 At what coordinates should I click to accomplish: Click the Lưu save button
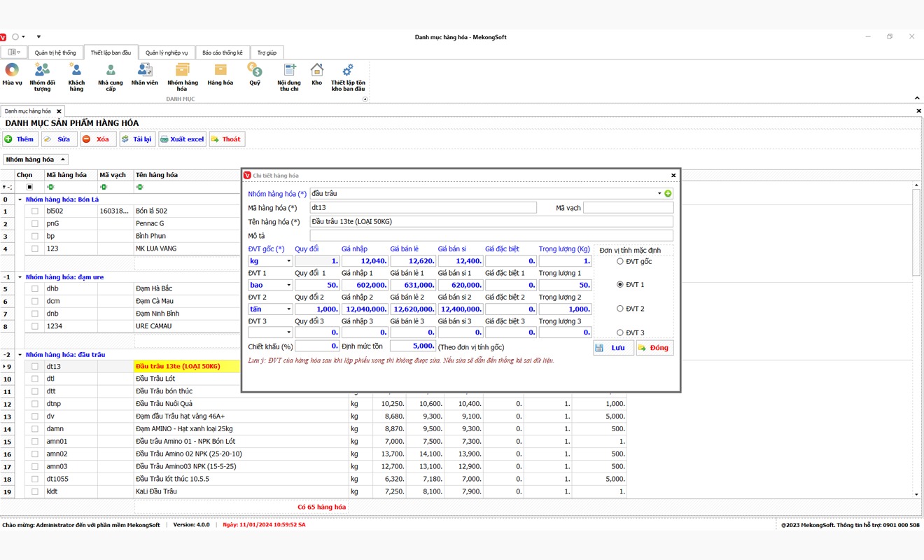point(613,348)
